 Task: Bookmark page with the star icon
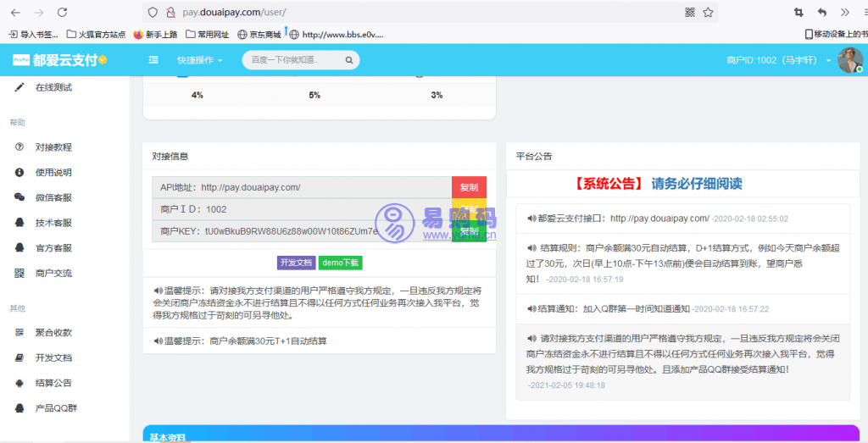click(x=708, y=13)
